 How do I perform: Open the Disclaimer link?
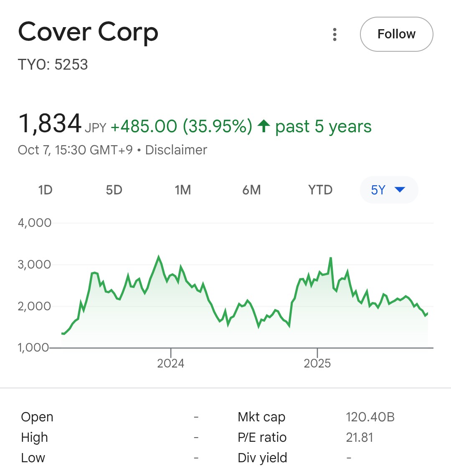(x=176, y=150)
